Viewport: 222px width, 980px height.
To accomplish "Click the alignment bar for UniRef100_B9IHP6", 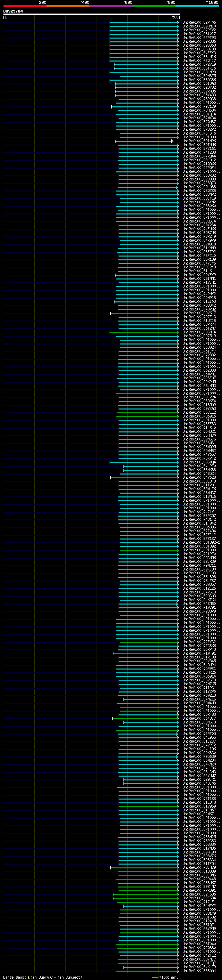I will [x=144, y=141].
